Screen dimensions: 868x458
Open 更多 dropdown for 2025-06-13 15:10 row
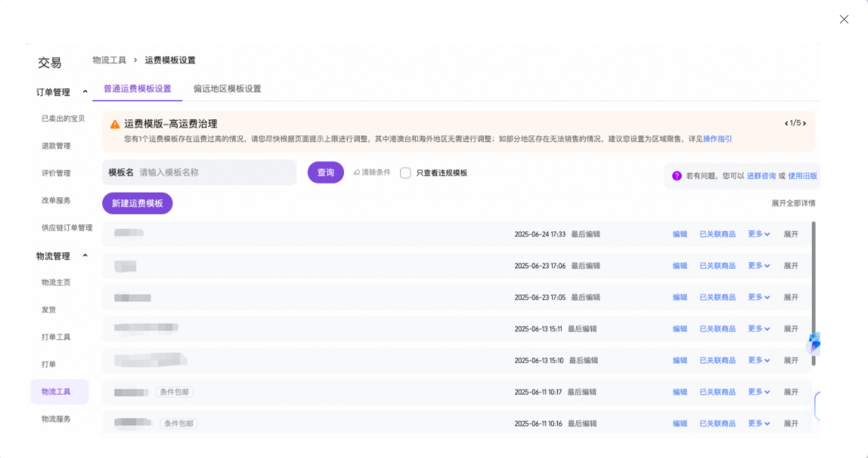[x=758, y=360]
